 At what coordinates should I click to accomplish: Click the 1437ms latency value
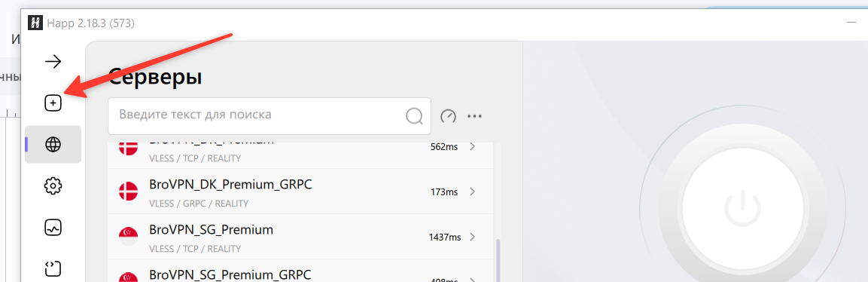pyautogui.click(x=444, y=238)
